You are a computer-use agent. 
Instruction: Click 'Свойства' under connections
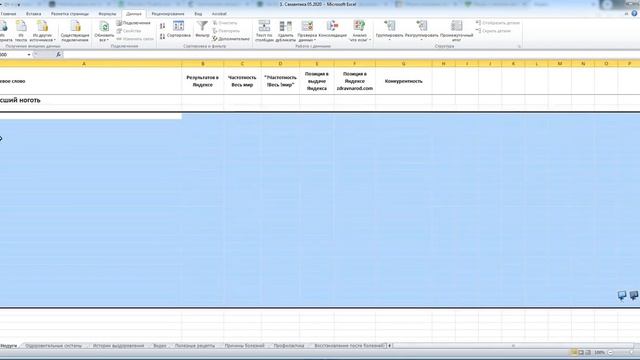pyautogui.click(x=129, y=31)
